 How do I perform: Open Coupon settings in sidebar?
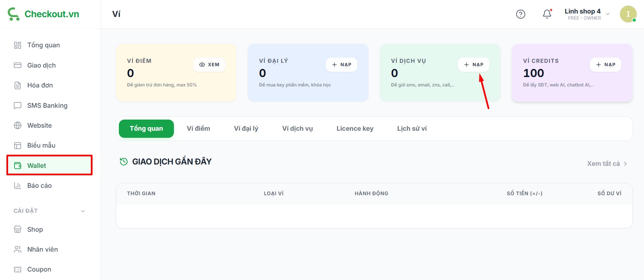click(x=39, y=269)
